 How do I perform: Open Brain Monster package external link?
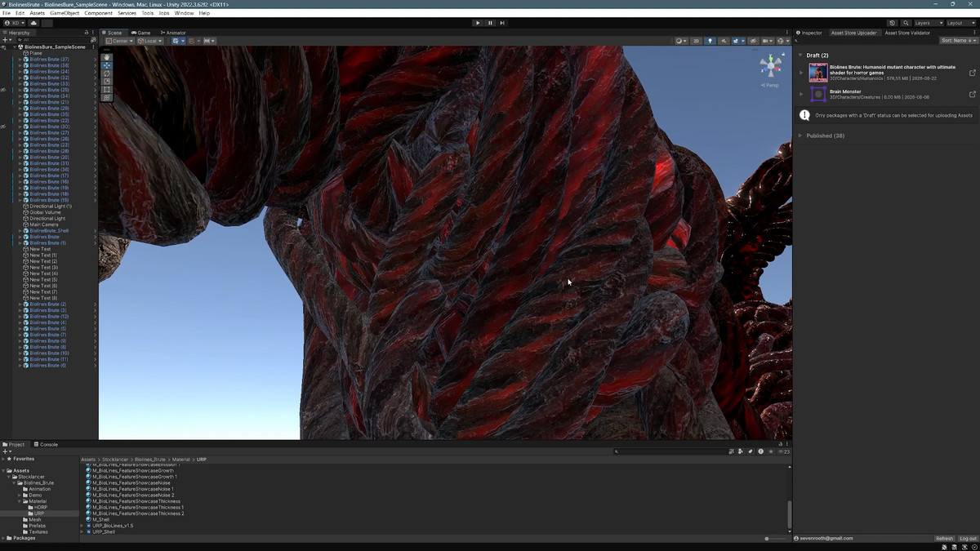[x=972, y=94]
